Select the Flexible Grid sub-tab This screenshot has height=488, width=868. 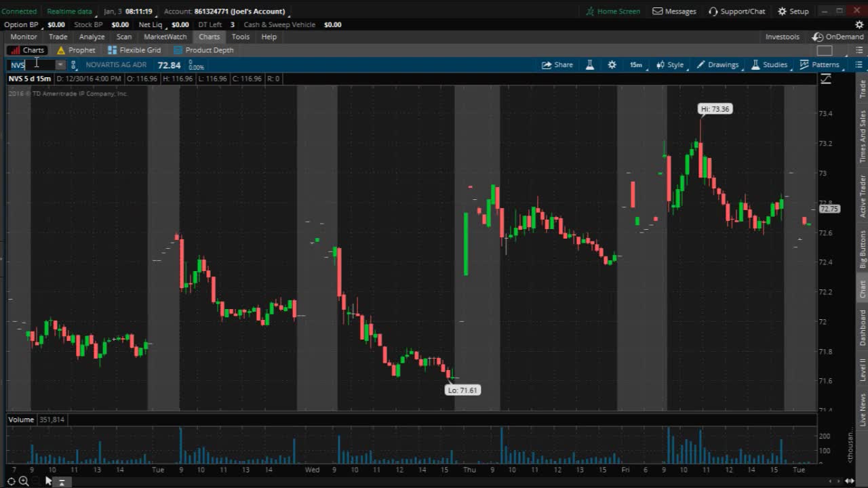coord(134,50)
